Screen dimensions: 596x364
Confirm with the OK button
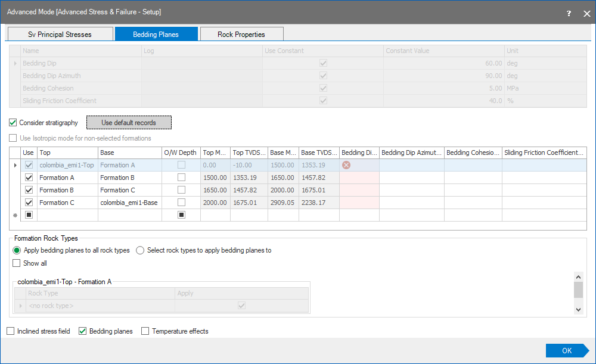pos(566,351)
